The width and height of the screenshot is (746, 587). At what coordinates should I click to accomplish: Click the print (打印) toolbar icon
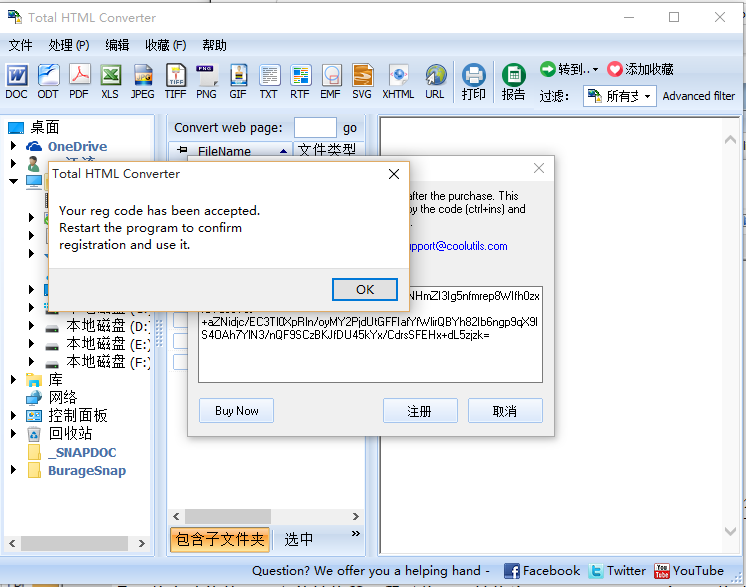click(x=473, y=81)
